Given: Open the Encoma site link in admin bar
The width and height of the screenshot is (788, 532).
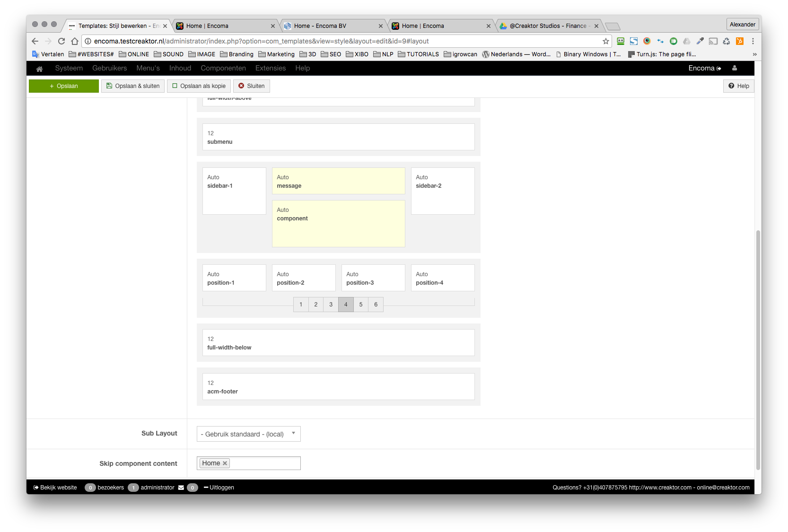Looking at the screenshot, I should pos(705,68).
